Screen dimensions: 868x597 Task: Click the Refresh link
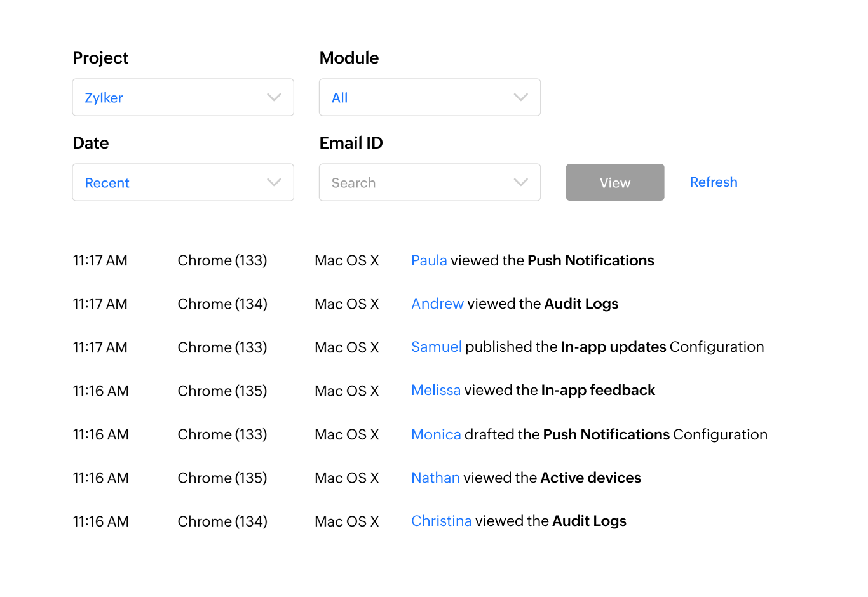click(x=714, y=182)
